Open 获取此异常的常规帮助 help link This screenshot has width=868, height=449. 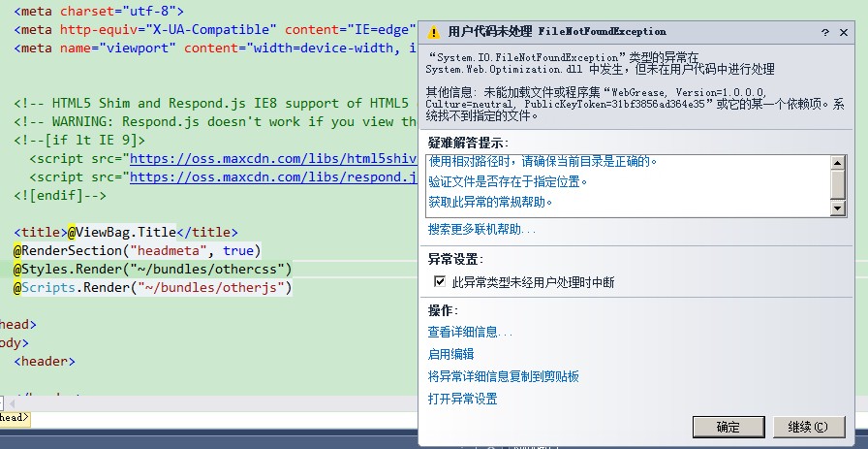coord(490,202)
